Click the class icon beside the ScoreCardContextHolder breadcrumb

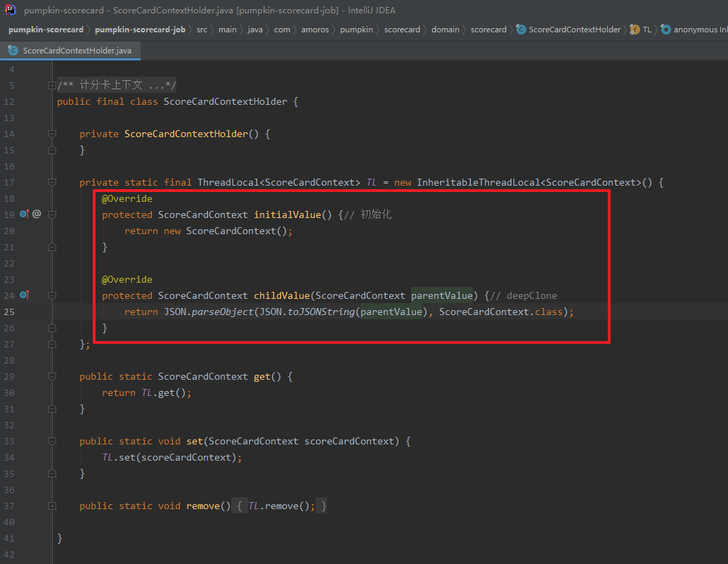(521, 30)
